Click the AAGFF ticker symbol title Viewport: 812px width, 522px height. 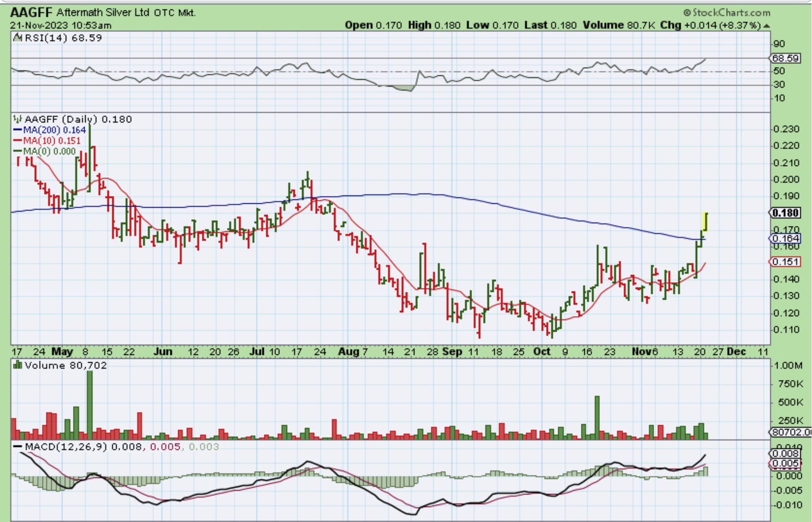31,12
